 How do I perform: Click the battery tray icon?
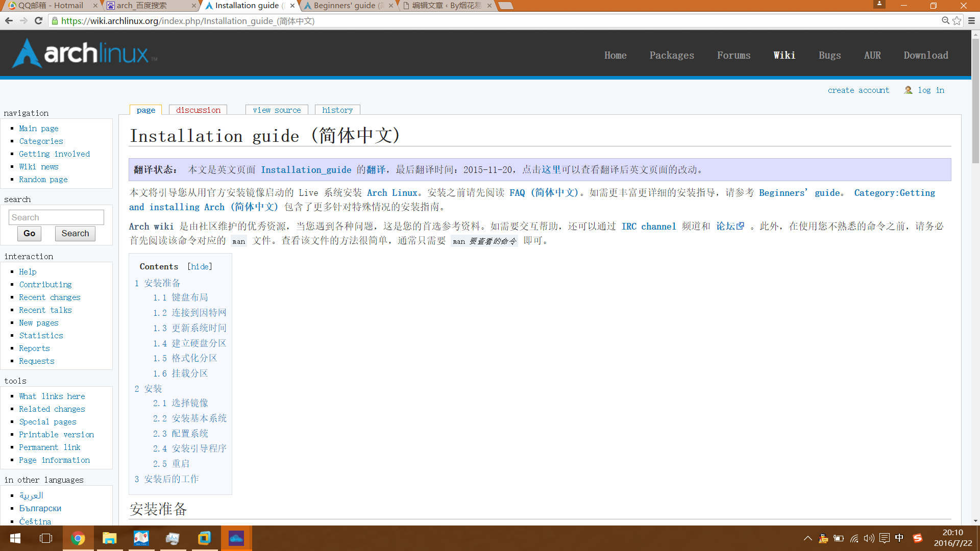838,538
